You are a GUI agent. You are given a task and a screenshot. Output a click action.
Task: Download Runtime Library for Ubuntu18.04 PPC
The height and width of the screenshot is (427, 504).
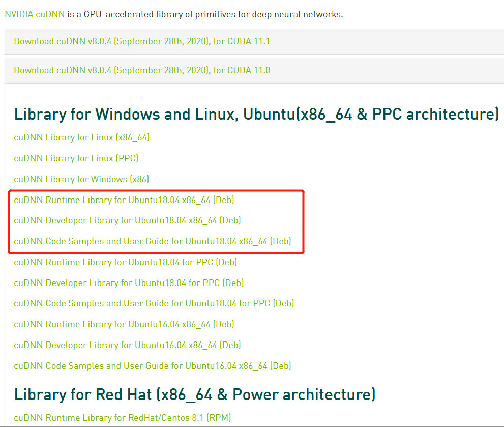coord(126,262)
